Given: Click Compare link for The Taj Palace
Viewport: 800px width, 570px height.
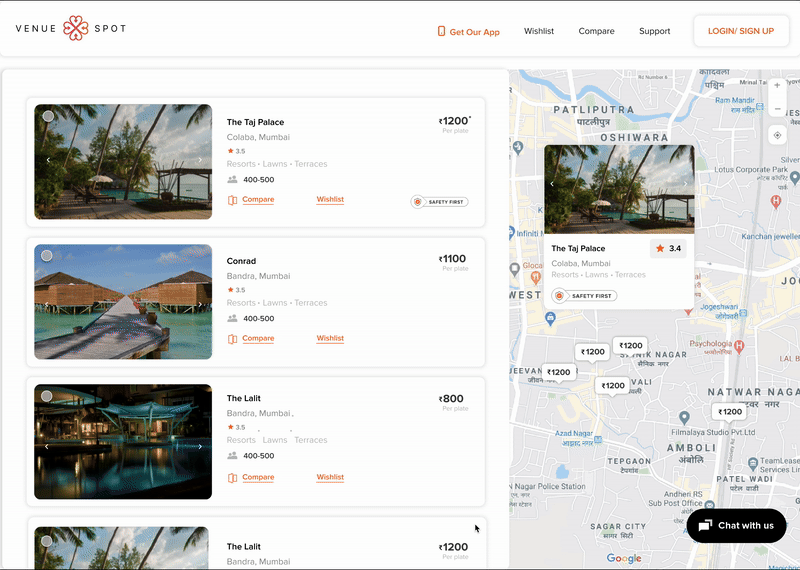Looking at the screenshot, I should click(x=258, y=200).
